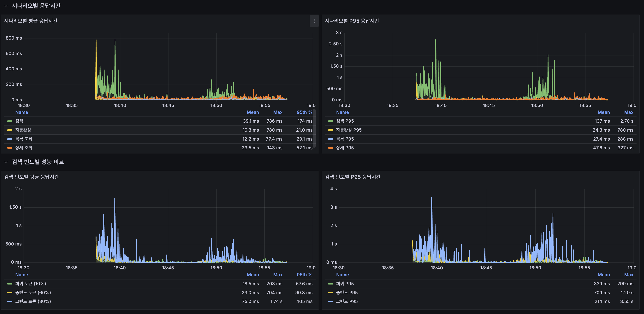Click the 검색 P95 green series color
Image resolution: width=644 pixels, height=314 pixels.
click(330, 121)
